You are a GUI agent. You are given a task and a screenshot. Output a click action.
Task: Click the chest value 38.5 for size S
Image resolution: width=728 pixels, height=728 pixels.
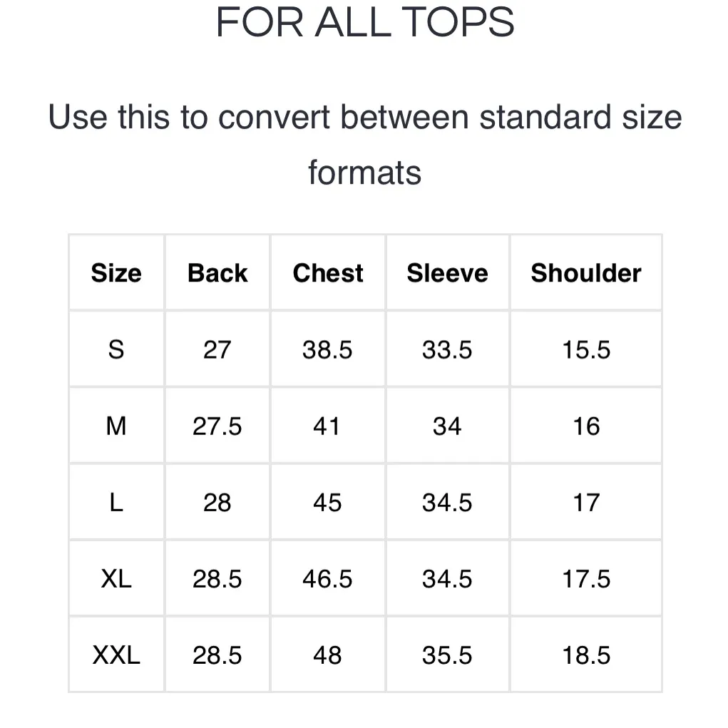327,350
